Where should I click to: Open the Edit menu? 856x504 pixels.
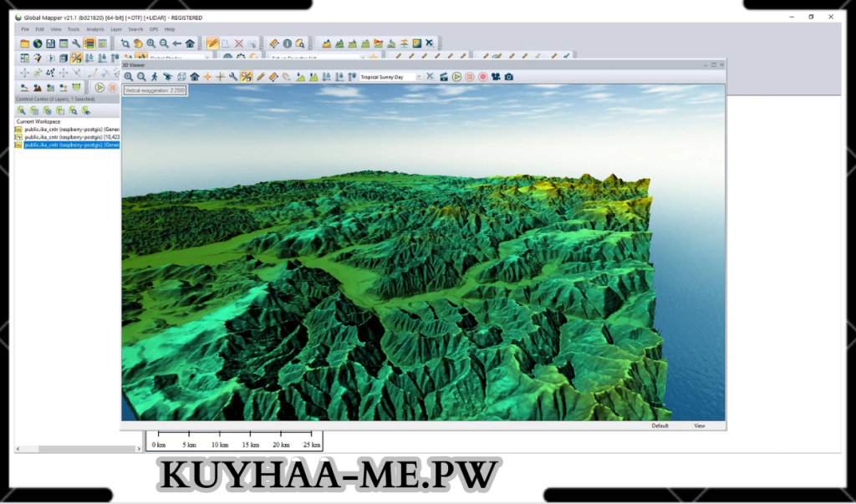(x=40, y=29)
